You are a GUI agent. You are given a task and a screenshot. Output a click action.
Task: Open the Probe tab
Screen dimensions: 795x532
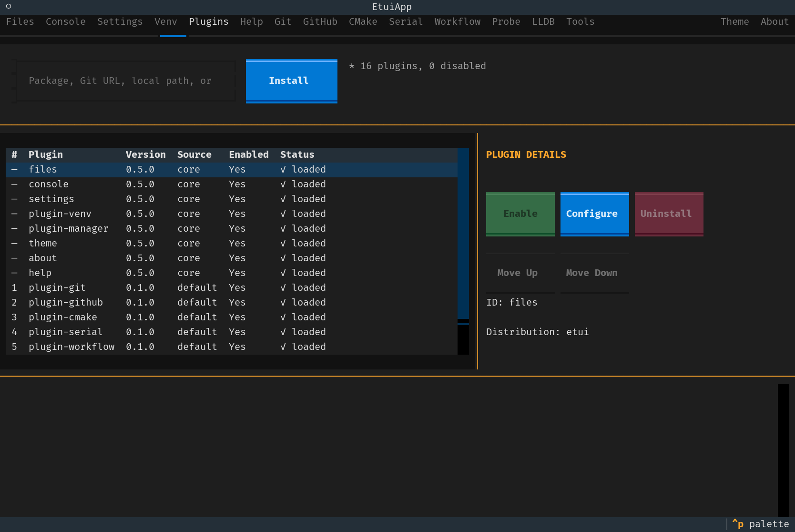pyautogui.click(x=506, y=21)
